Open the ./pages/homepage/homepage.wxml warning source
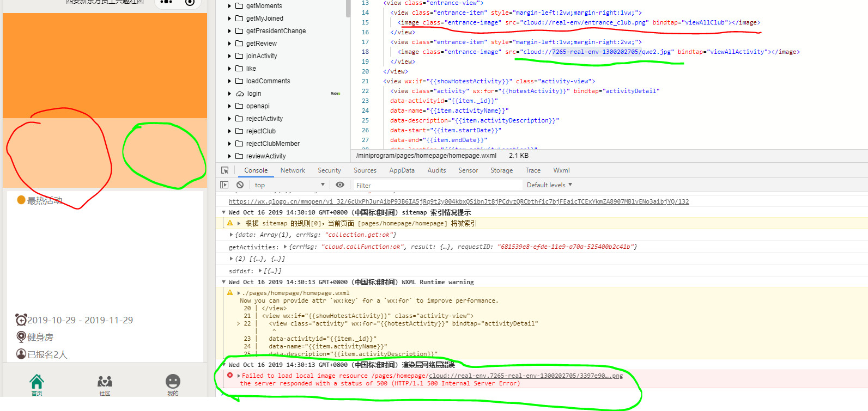 click(296, 293)
